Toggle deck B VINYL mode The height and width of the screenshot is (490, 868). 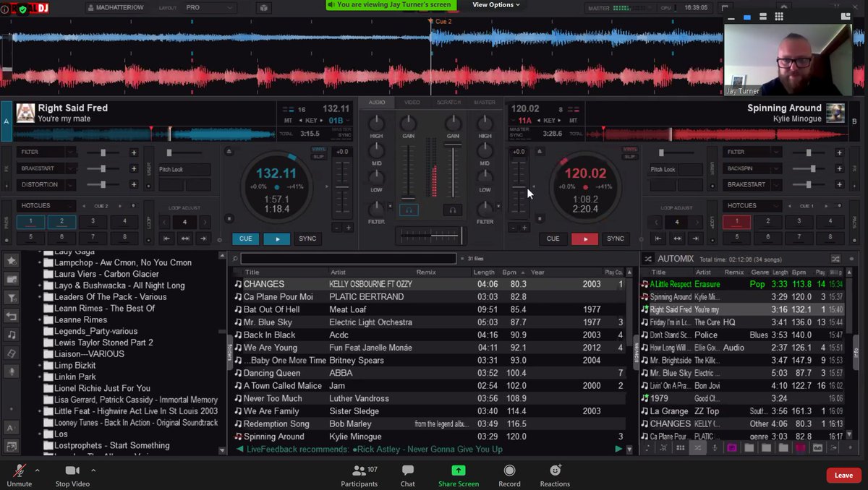(630, 149)
